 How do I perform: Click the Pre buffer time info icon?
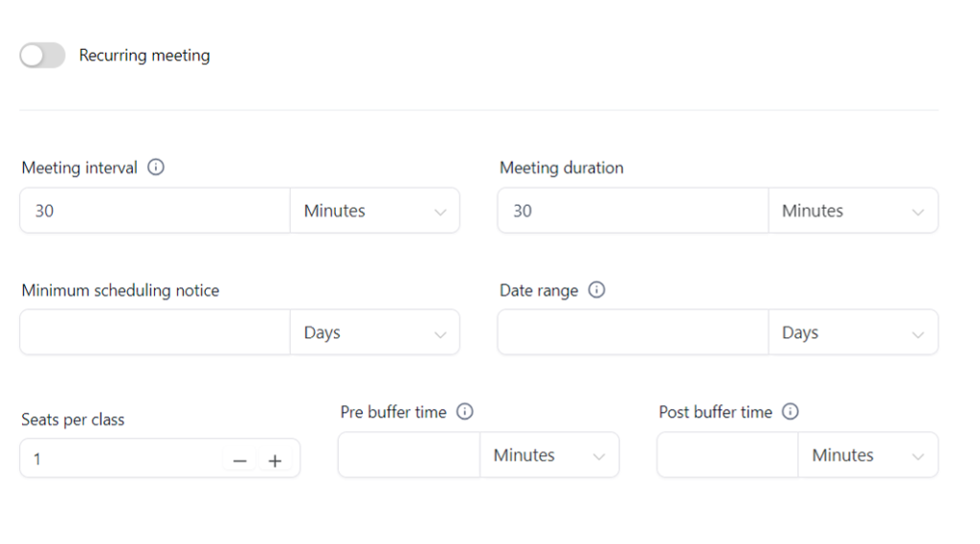tap(465, 412)
